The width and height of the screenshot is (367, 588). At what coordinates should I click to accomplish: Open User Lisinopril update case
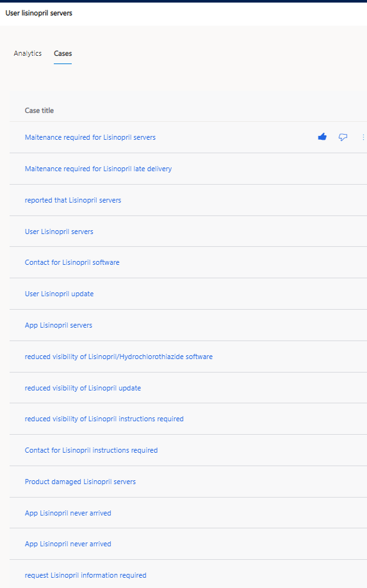[x=59, y=294]
